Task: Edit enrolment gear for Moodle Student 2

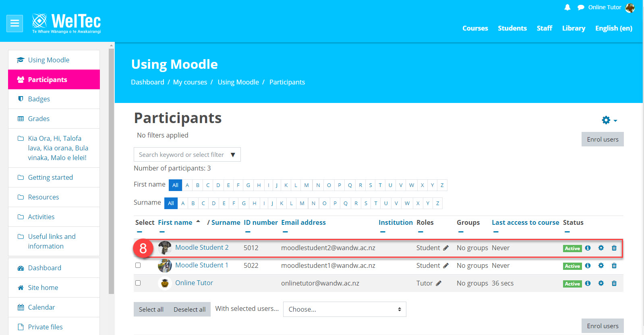Action: tap(601, 248)
